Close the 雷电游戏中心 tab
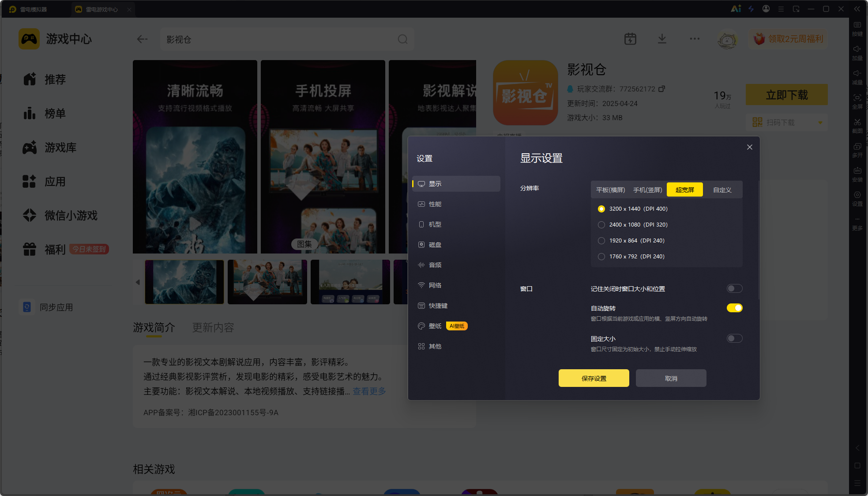Screen dimensions: 868x496 tap(129, 9)
